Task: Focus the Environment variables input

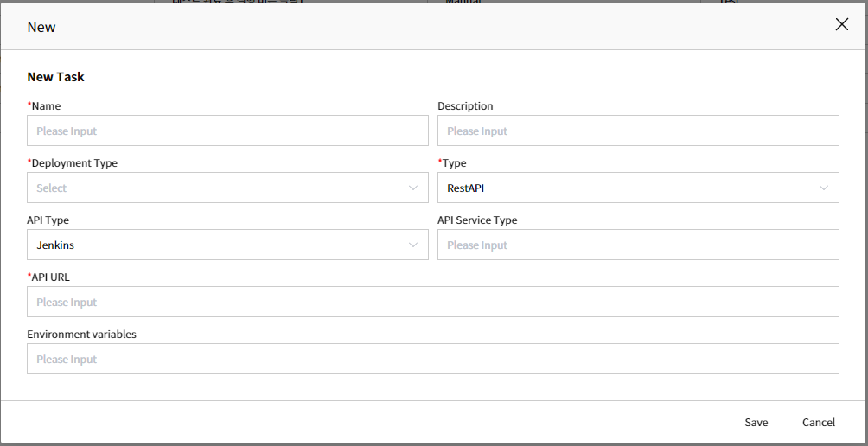Action: [x=432, y=360]
